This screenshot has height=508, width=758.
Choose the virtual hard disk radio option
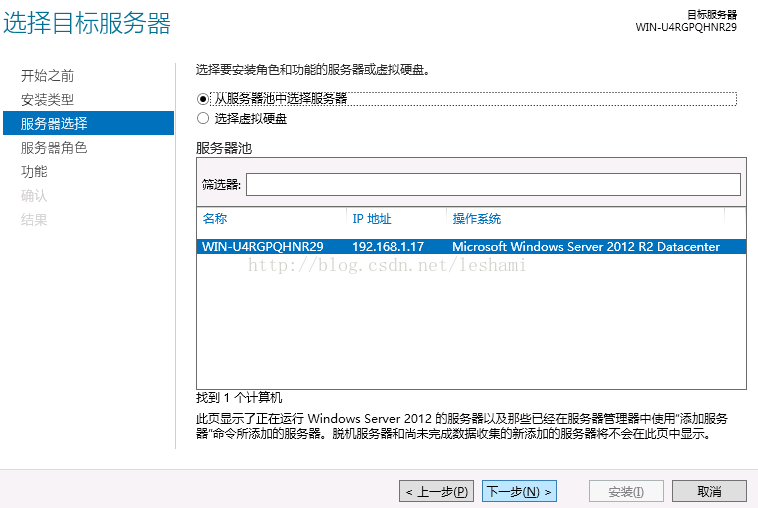click(203, 118)
